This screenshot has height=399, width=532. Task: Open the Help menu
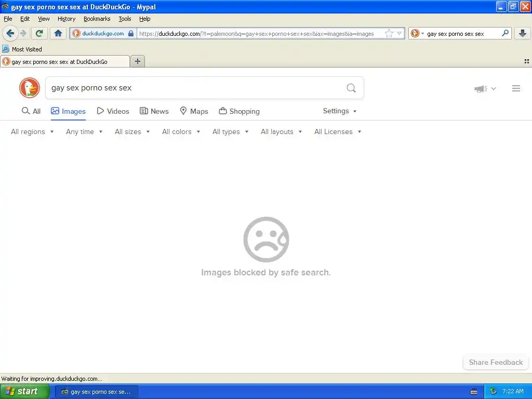[x=145, y=19]
